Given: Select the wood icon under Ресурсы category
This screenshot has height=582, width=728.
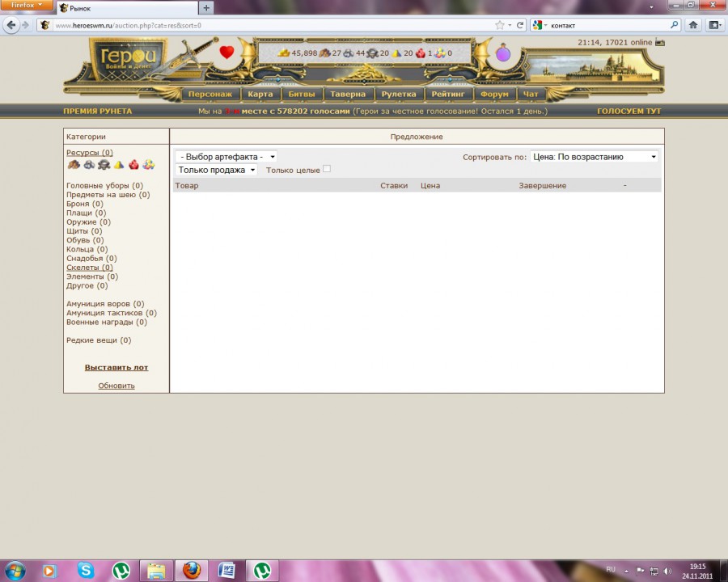Looking at the screenshot, I should (74, 164).
